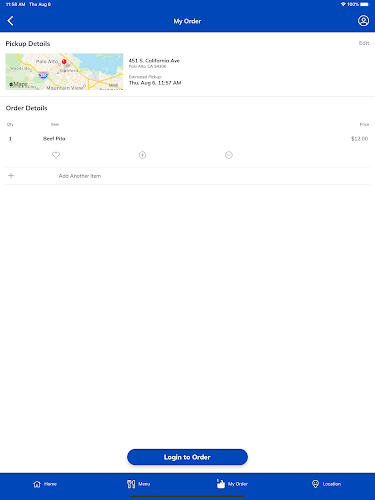
Task: Open the My Order tab
Action: pos(232,484)
